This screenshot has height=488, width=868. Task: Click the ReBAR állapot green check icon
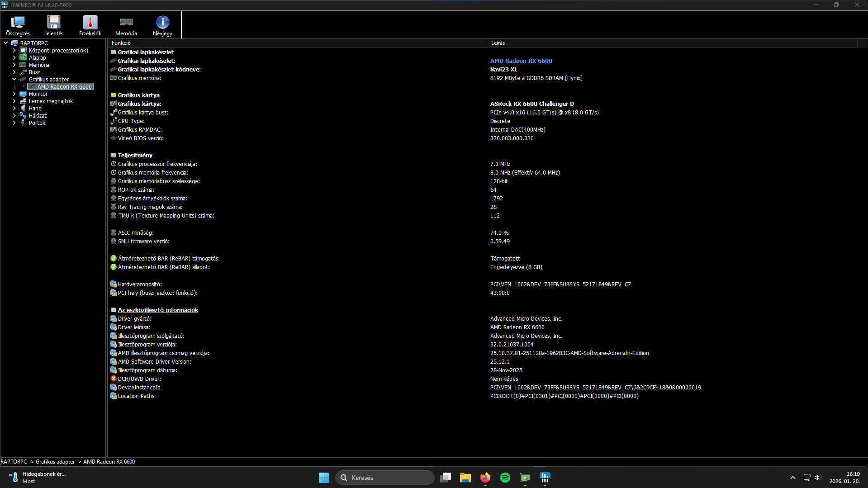114,267
